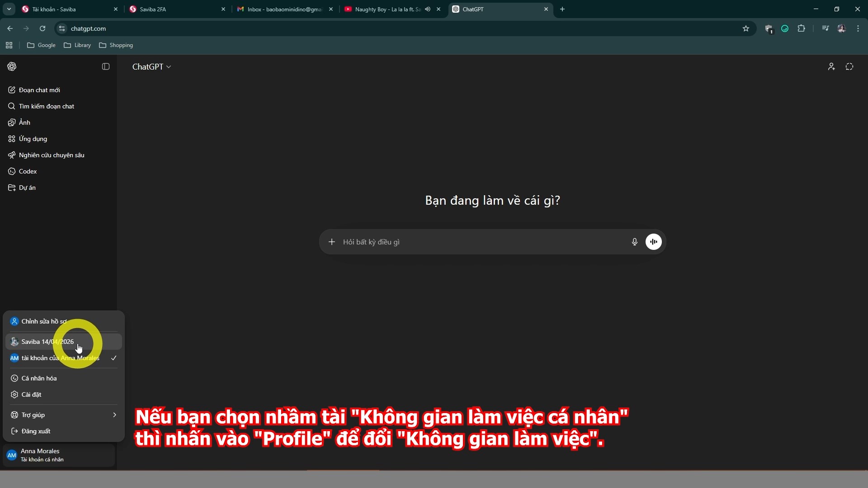Open the Shopping bookmarks folder

pos(116,45)
